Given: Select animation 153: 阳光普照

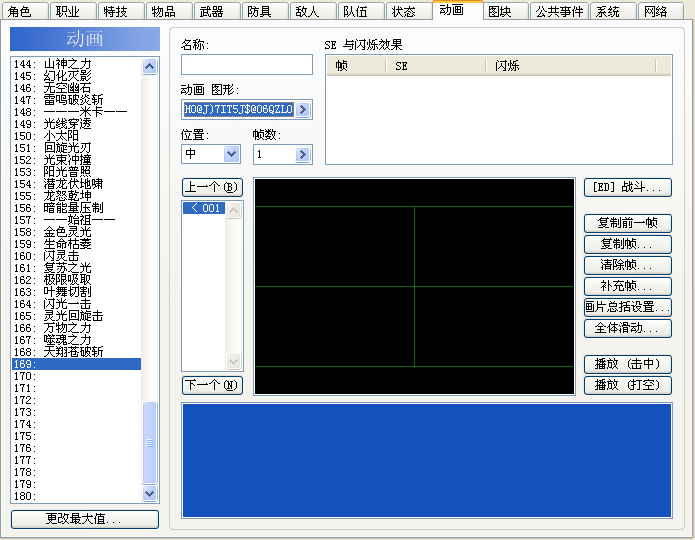Looking at the screenshot, I should 76,172.
